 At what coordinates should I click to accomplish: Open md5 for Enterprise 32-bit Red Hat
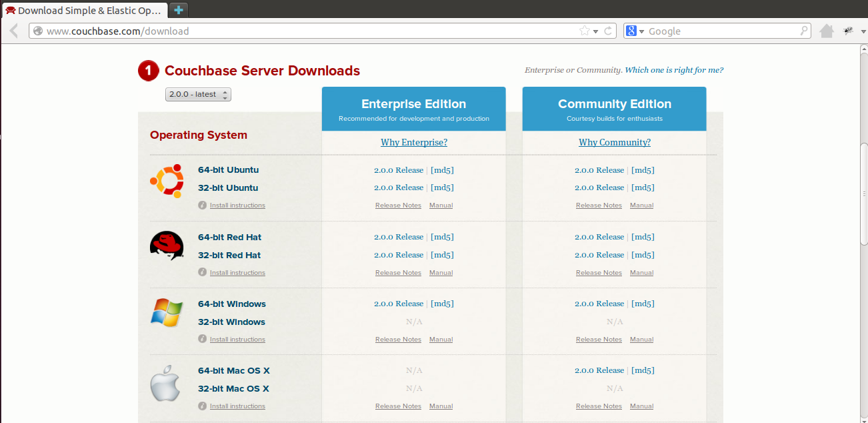pyautogui.click(x=442, y=255)
